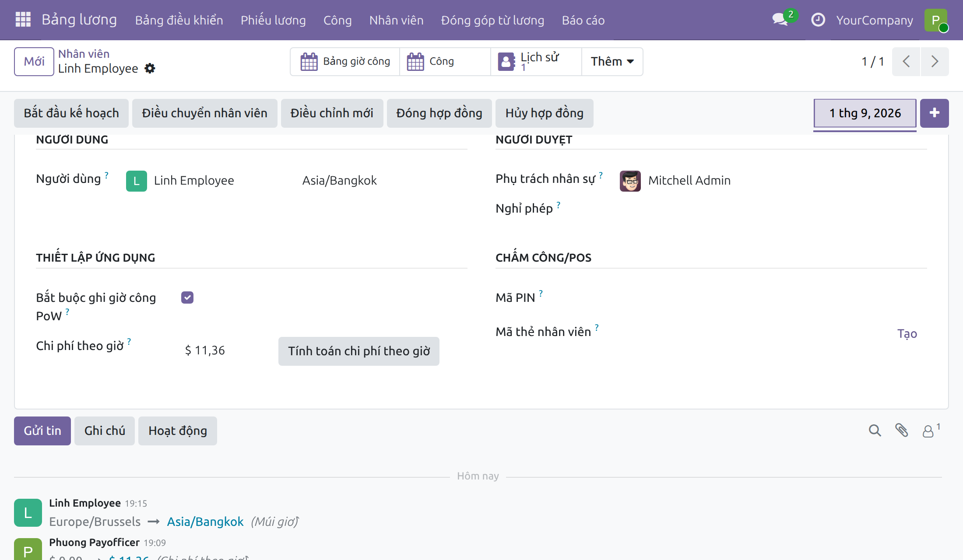This screenshot has width=963, height=560.
Task: Open the followers person icon
Action: coord(931,430)
